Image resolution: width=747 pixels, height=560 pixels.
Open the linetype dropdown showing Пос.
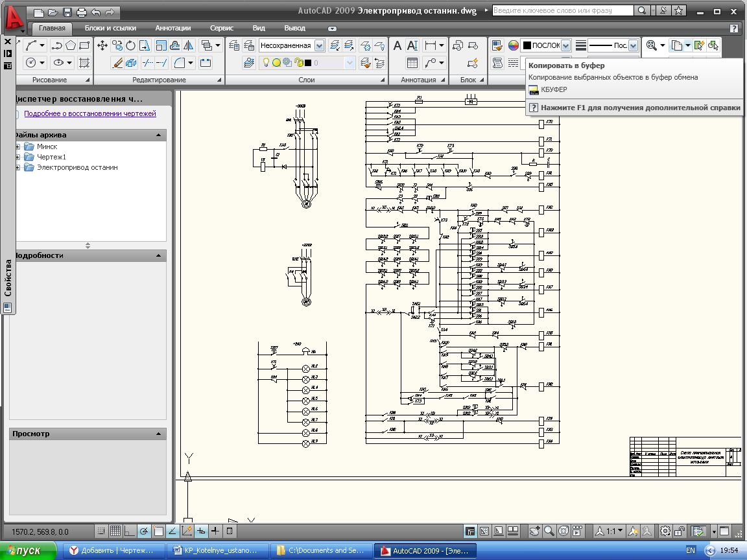click(x=633, y=46)
